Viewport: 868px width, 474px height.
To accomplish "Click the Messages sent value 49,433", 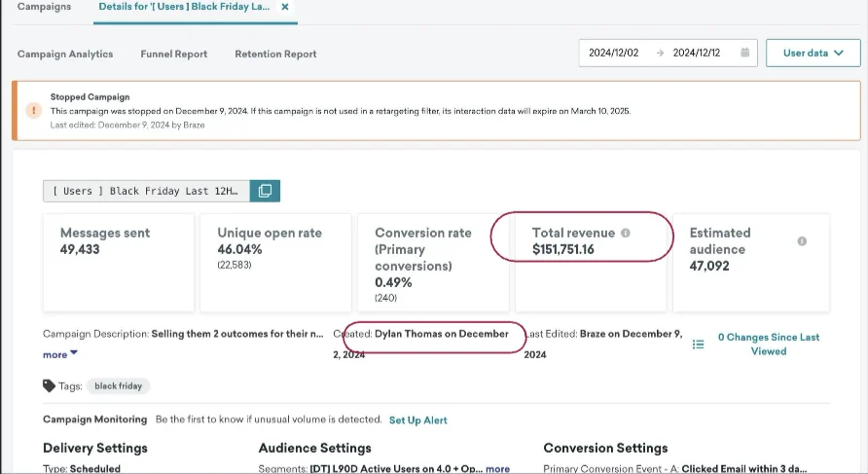I will pyautogui.click(x=80, y=249).
